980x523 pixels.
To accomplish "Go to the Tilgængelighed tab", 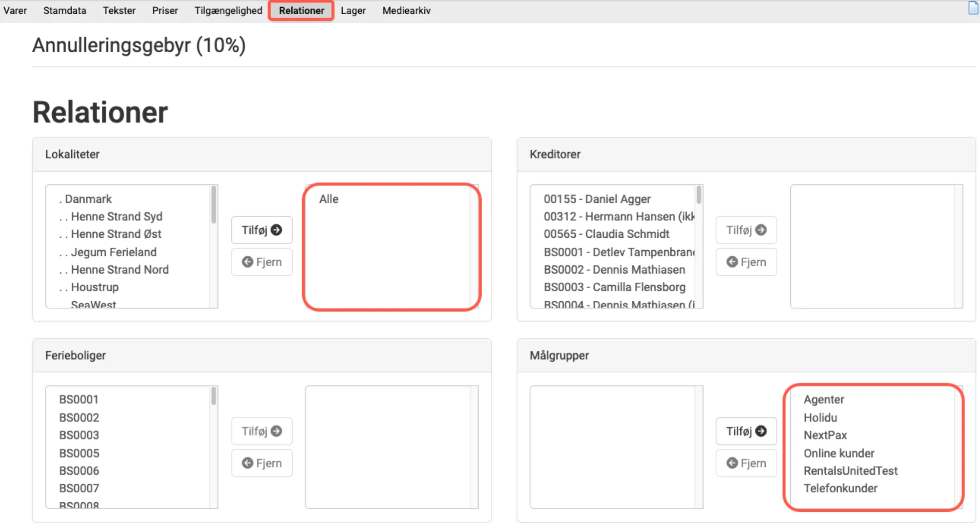I will coord(228,10).
